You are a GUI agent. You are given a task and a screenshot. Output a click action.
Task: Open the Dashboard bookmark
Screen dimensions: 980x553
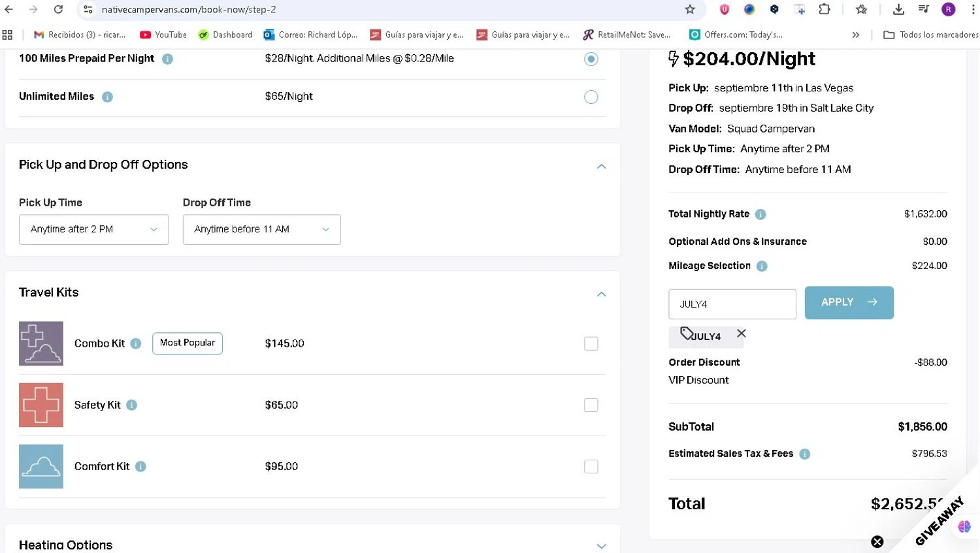(225, 35)
